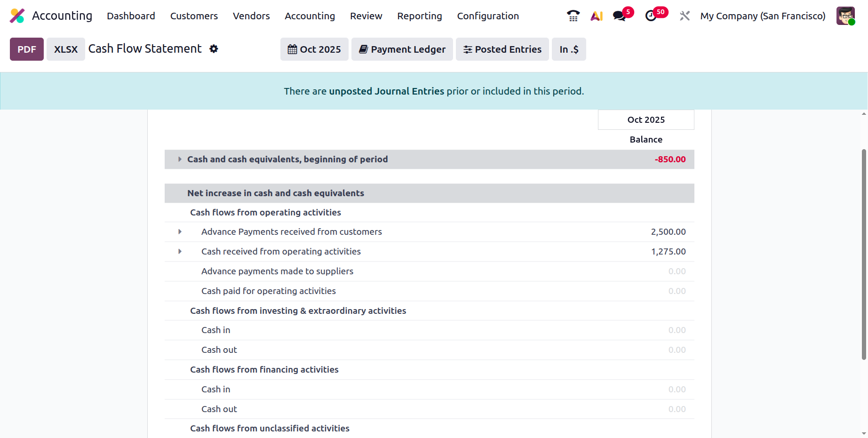The height and width of the screenshot is (438, 868).
Task: Open developer tools wrench icon
Action: (685, 16)
